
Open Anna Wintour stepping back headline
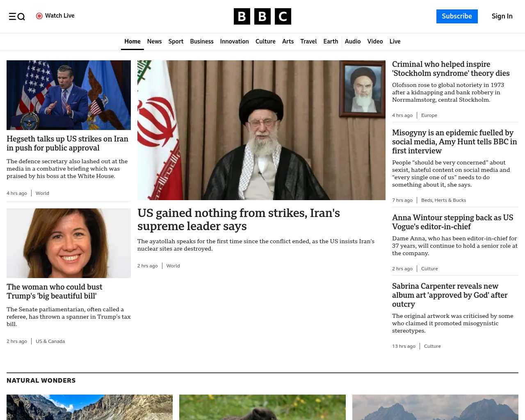click(453, 222)
